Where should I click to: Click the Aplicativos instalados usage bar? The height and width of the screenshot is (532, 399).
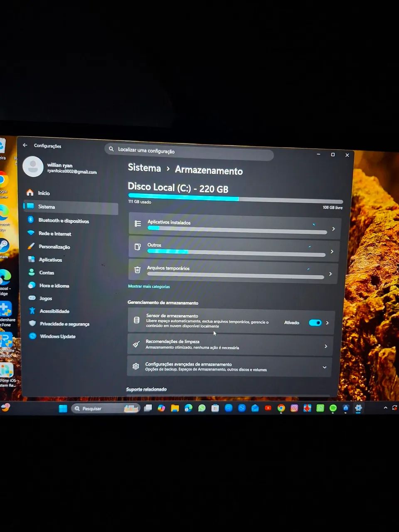pos(237,230)
